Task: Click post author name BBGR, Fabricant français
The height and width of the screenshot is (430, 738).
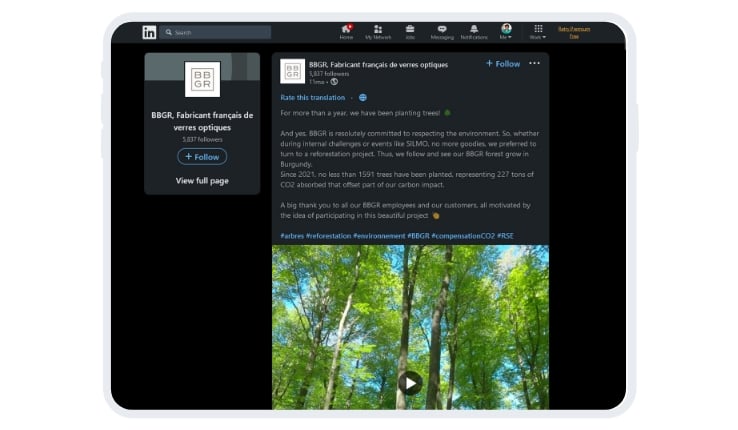Action: 378,64
